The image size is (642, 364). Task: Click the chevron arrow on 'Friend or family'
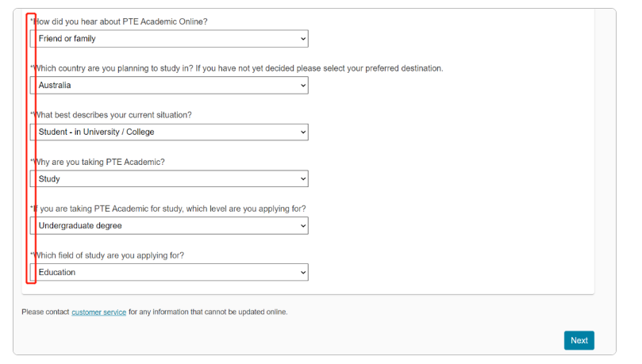pyautogui.click(x=303, y=39)
